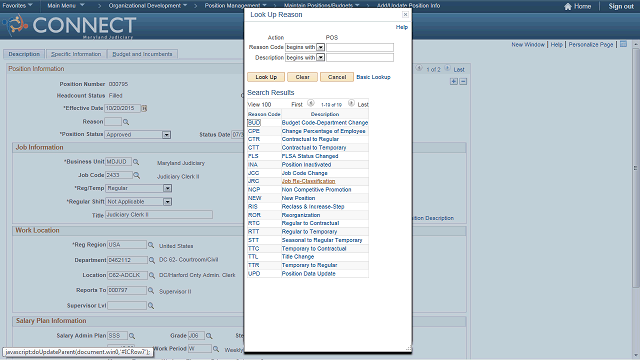This screenshot has width=640, height=360.
Task: Go to Home via house icon
Action: [568, 6]
